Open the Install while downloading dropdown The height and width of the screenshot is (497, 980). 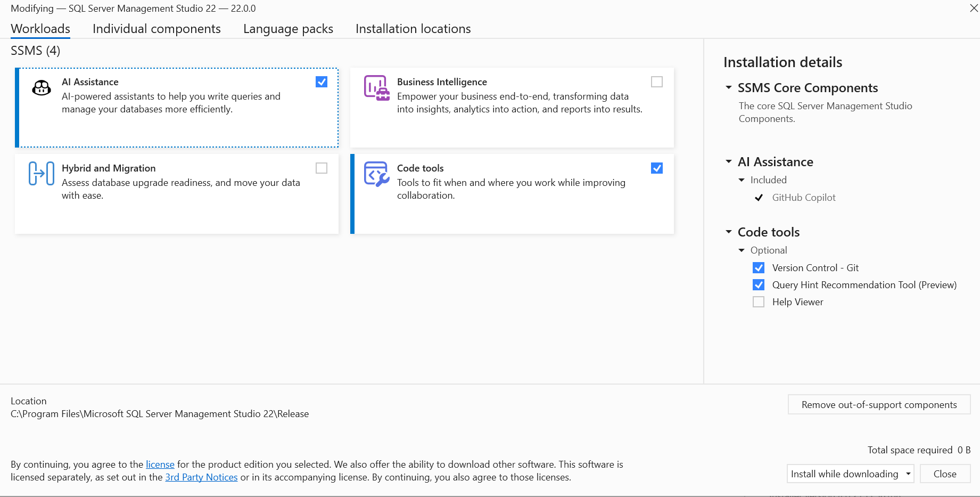click(x=908, y=474)
